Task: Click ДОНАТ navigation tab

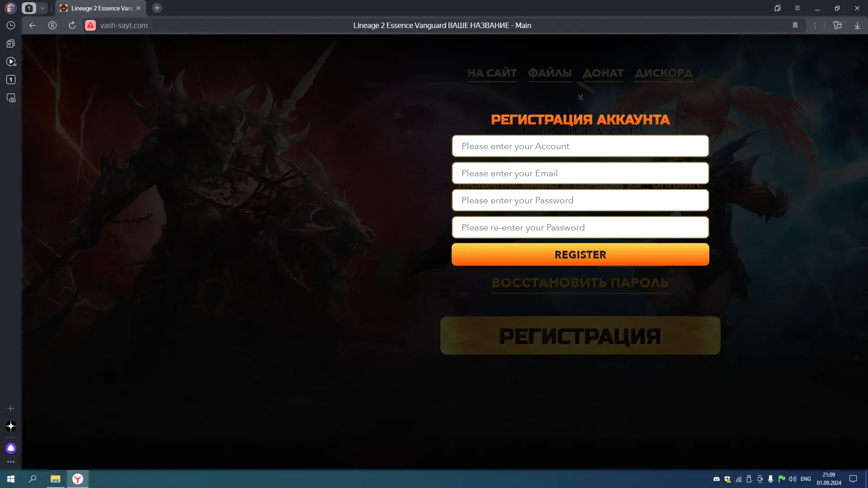Action: click(603, 73)
